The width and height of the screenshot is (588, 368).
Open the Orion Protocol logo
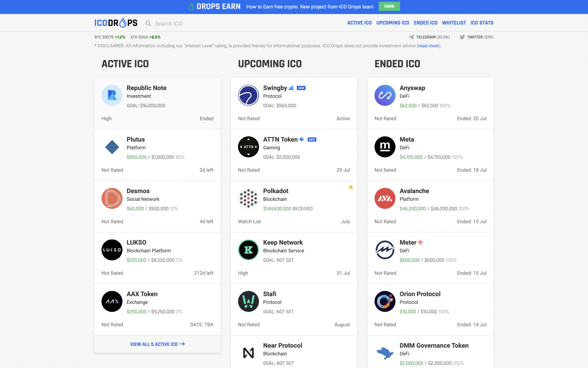[385, 301]
